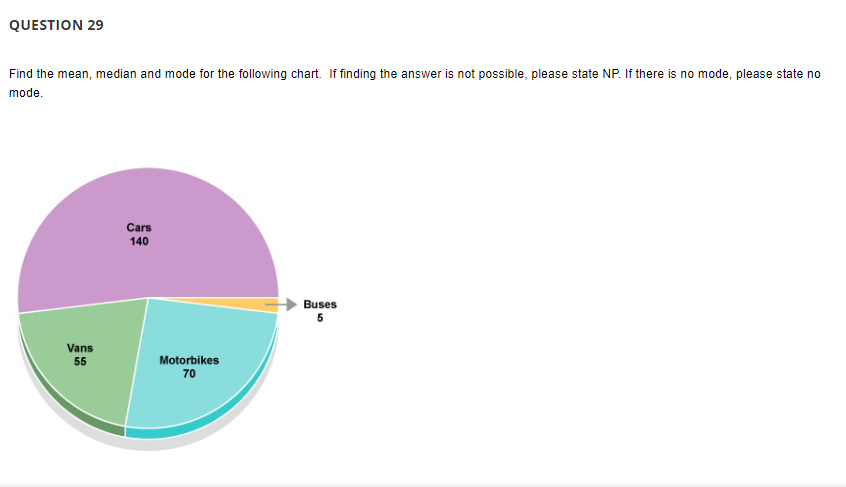Image resolution: width=846 pixels, height=487 pixels.
Task: Click 'mode.' on the second instruction line
Action: pos(25,91)
